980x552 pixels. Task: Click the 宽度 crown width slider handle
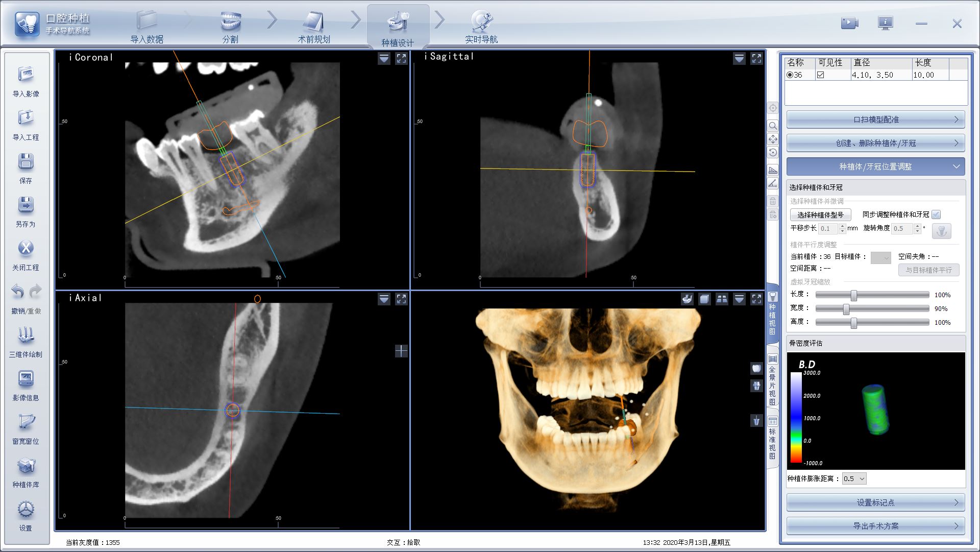click(846, 309)
